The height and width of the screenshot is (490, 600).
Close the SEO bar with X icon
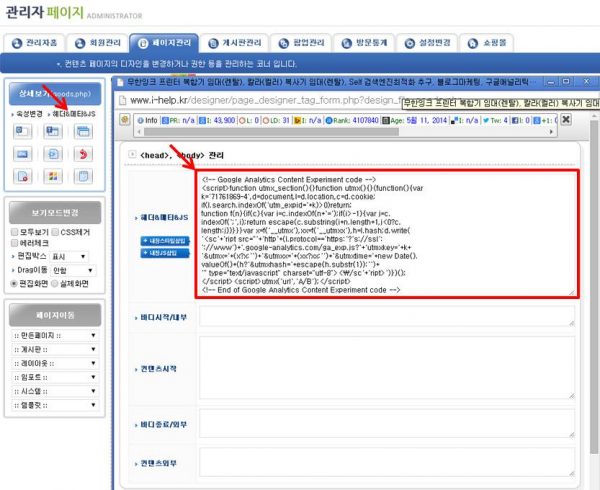pos(566,120)
